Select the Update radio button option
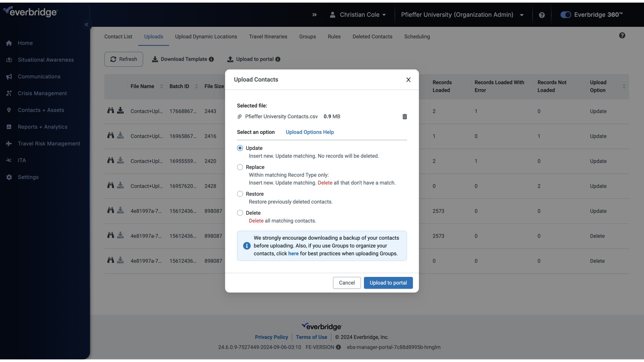 239,148
